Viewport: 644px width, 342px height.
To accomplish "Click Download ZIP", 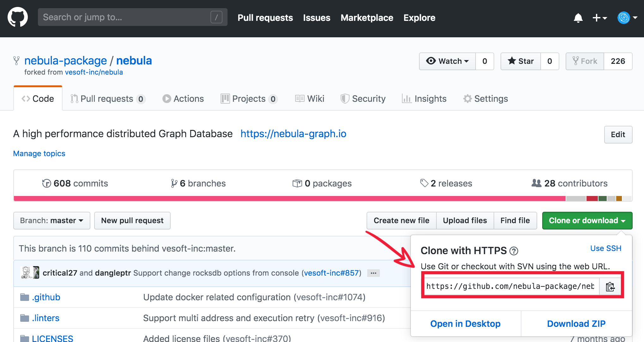I will (576, 324).
